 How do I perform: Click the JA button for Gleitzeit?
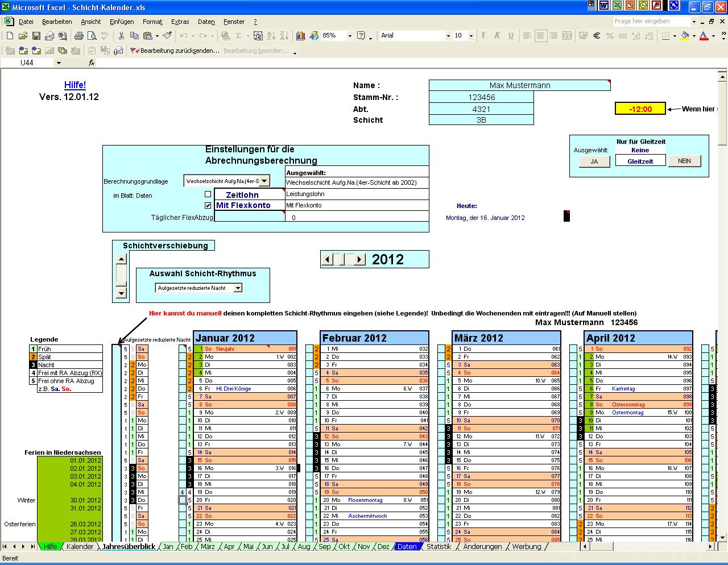(594, 161)
